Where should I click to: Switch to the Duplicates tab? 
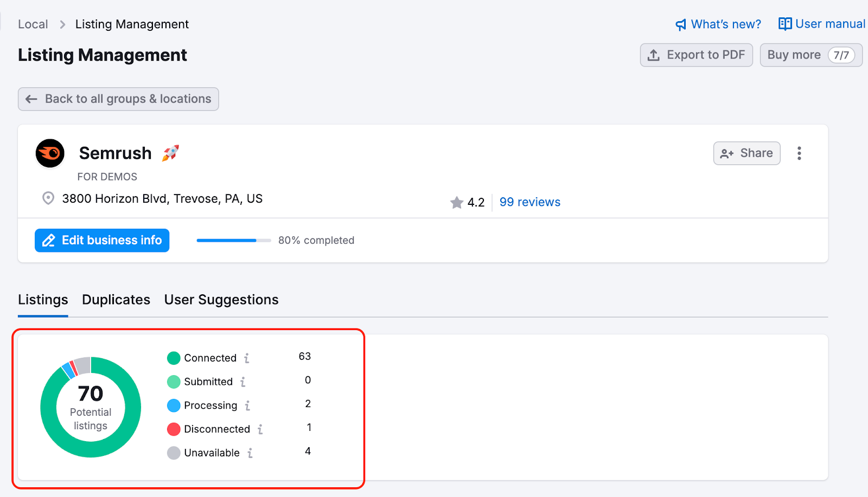pyautogui.click(x=116, y=300)
